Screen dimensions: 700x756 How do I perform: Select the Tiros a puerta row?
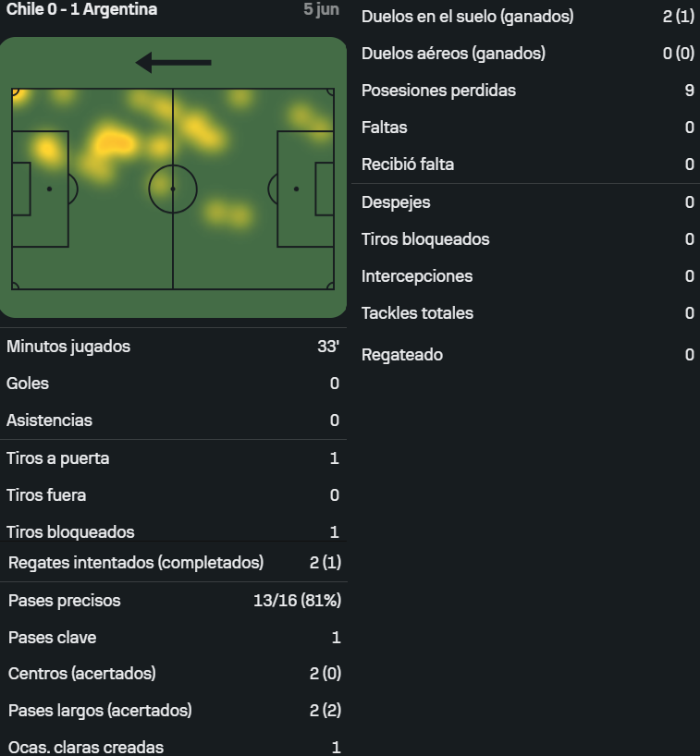pyautogui.click(x=173, y=458)
